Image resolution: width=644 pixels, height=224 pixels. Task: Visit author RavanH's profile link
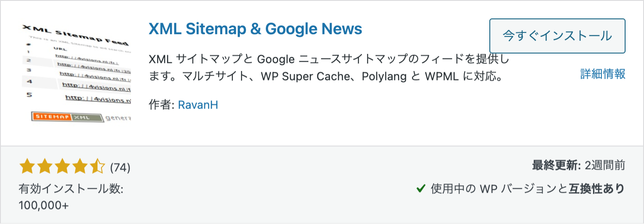[198, 105]
